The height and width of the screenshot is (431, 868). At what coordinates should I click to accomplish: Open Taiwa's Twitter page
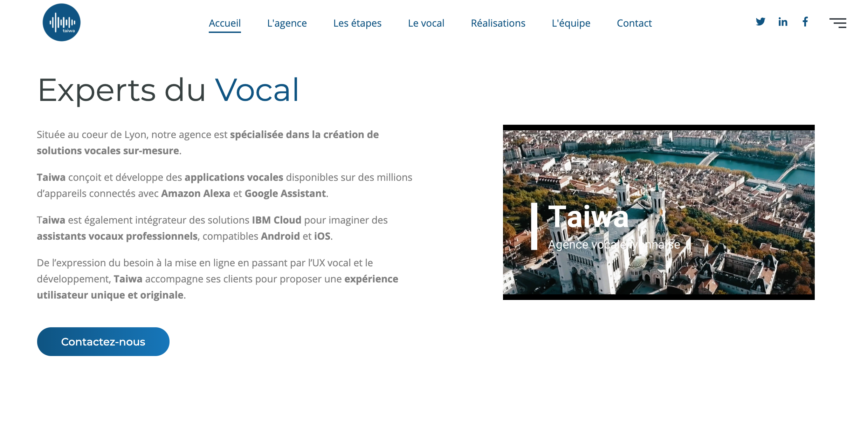tap(760, 22)
